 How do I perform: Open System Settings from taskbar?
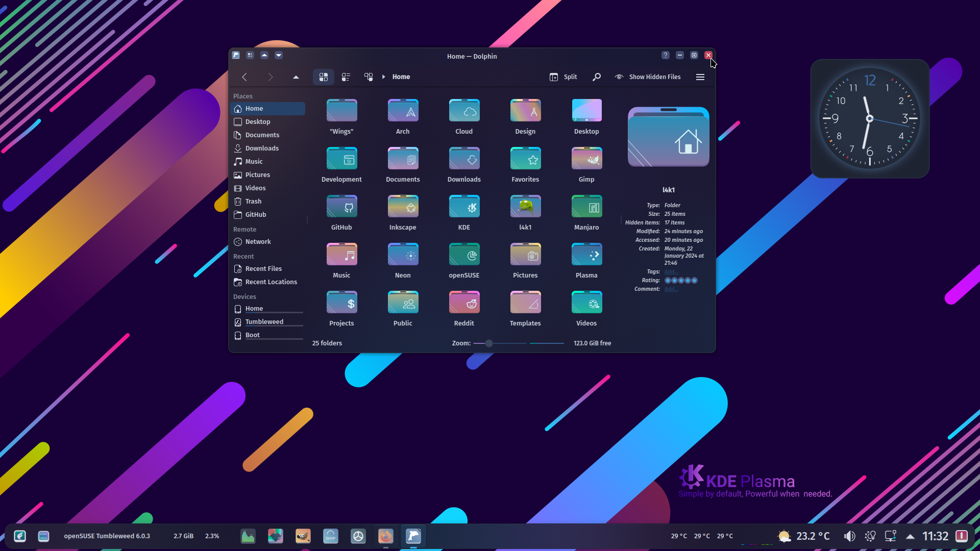[358, 536]
